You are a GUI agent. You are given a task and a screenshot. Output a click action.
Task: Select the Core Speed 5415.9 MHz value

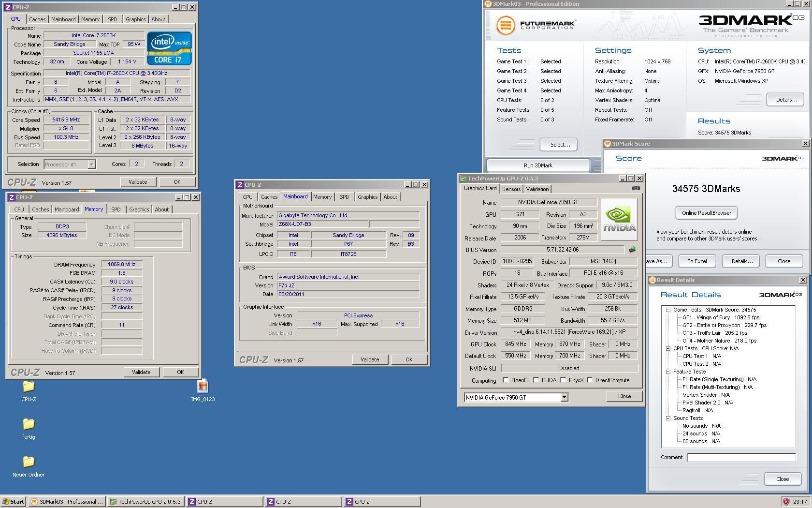(66, 120)
